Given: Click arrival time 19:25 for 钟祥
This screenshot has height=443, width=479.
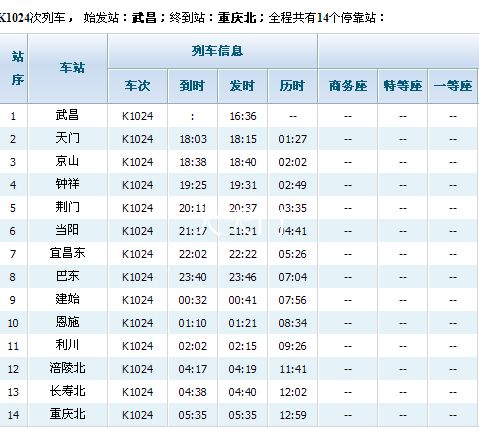Looking at the screenshot, I should click(x=193, y=185).
